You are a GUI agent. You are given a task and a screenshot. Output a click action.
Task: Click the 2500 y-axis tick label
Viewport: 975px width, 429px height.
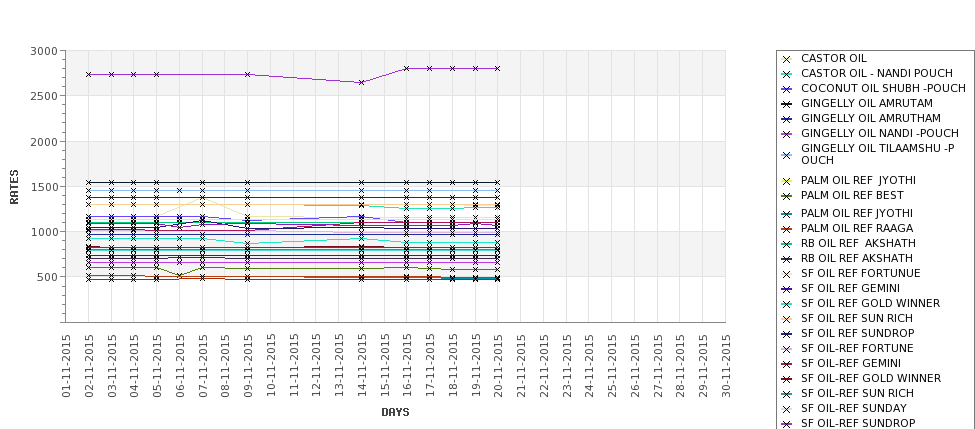tap(44, 96)
